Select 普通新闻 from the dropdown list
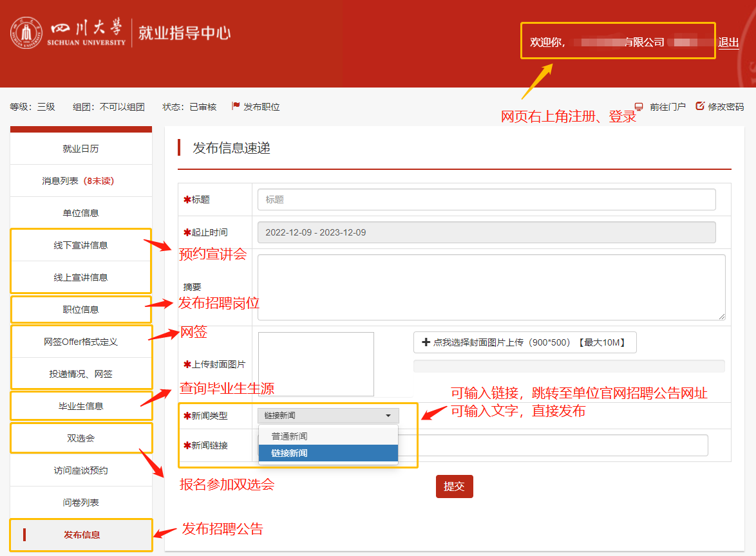This screenshot has height=556, width=756. point(289,436)
